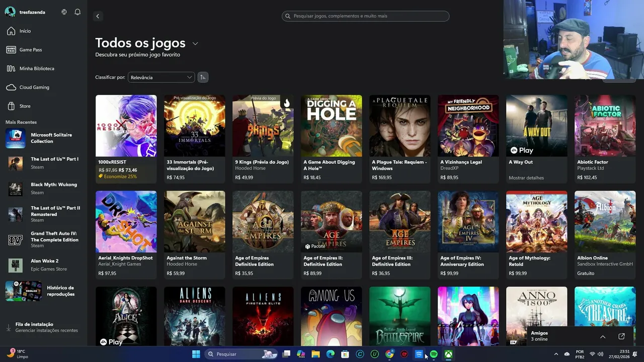Launch Microsoft Solitaire Collection from recents

[43, 138]
